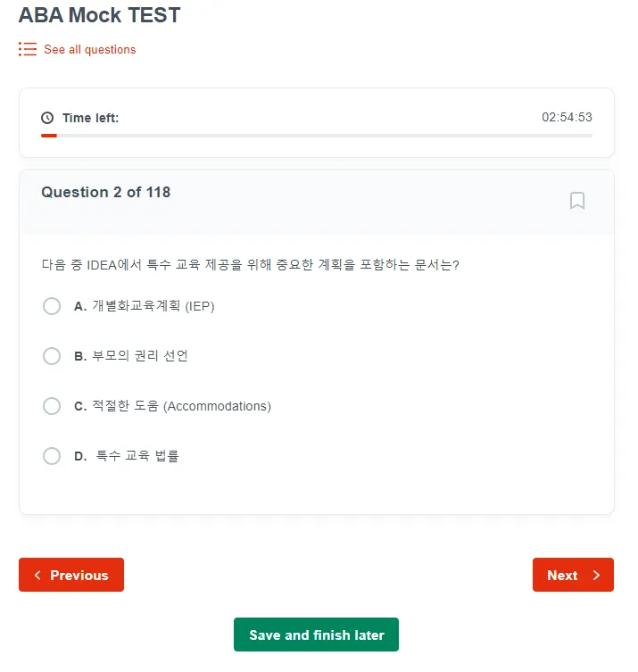
Task: Click the red time progress bar
Action: coord(49,136)
